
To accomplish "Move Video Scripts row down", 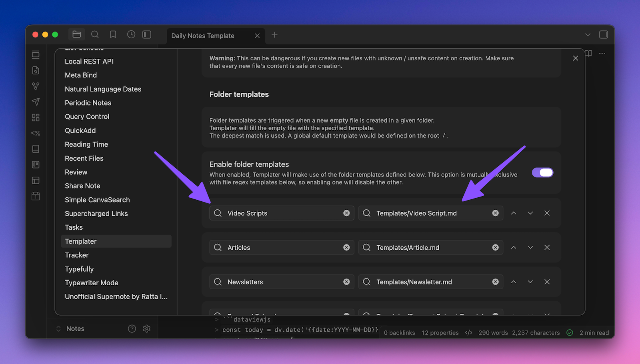I will (x=530, y=213).
